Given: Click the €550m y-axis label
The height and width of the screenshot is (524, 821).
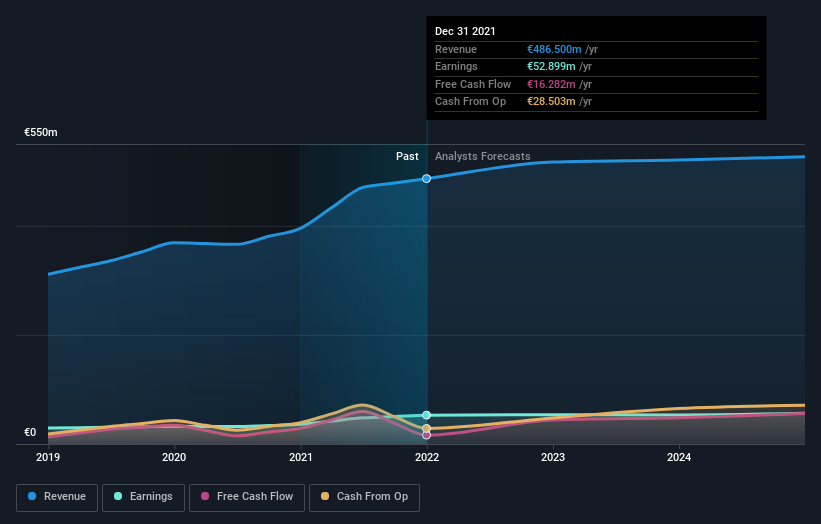Looking at the screenshot, I should 41,132.
